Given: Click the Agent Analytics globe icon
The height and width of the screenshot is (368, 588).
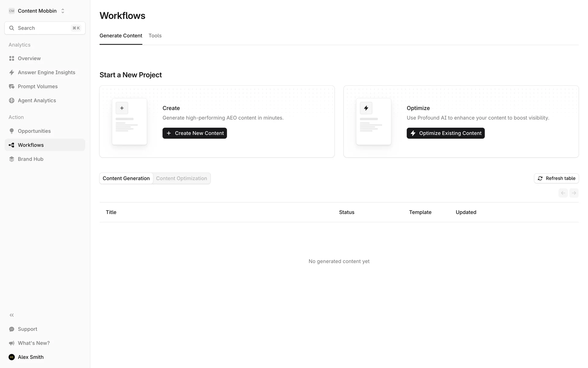Looking at the screenshot, I should coord(12,101).
